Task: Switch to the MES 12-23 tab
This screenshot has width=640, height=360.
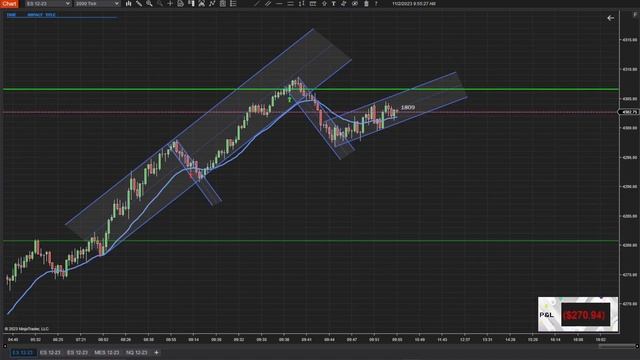Action: (107, 352)
